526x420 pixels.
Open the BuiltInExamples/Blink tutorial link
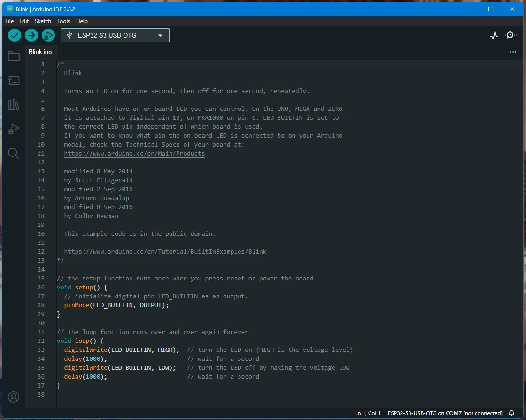pyautogui.click(x=165, y=252)
